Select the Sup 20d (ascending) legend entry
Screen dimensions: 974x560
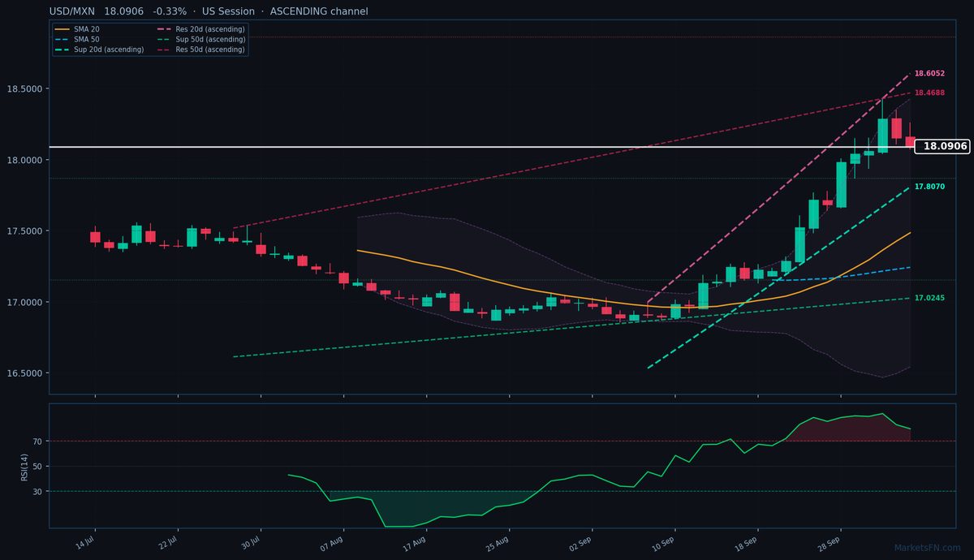click(x=100, y=50)
